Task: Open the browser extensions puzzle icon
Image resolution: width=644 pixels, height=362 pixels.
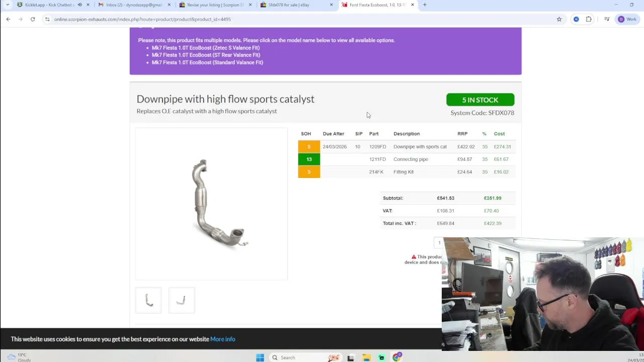Action: 589,19
